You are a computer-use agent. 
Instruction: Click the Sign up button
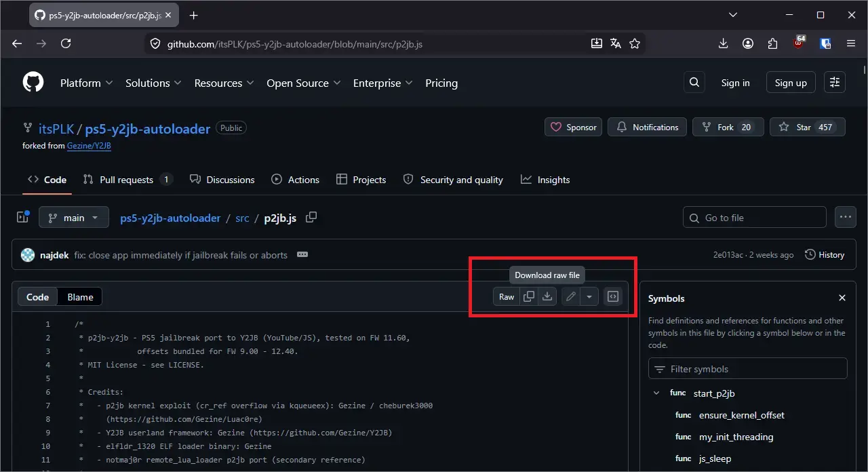click(791, 83)
